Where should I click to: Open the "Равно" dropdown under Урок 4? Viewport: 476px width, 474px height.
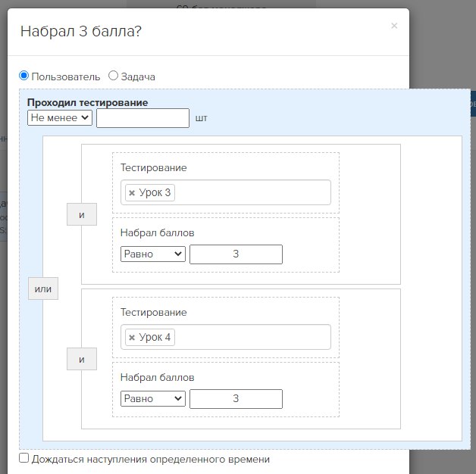pos(152,398)
